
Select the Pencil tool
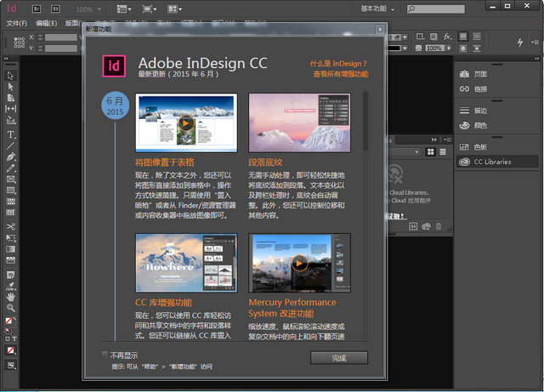pyautogui.click(x=11, y=168)
